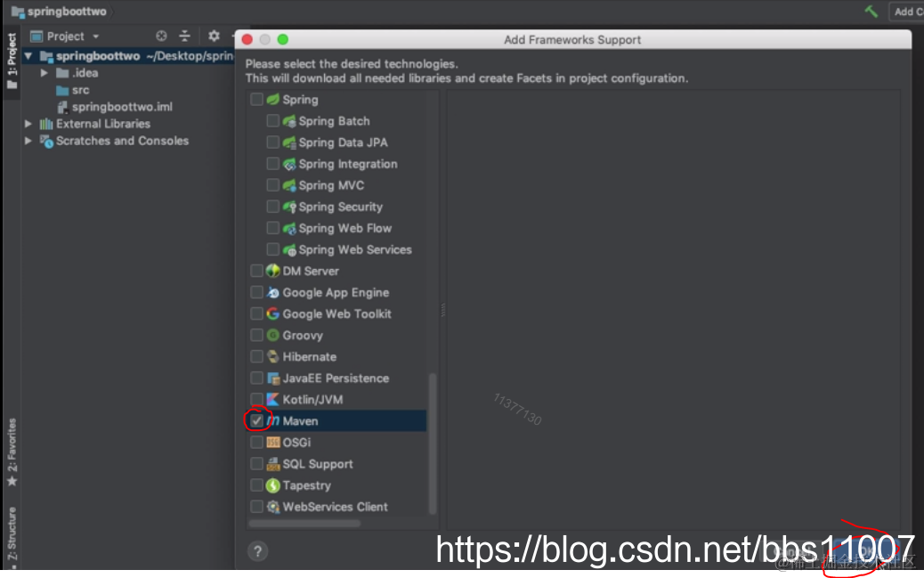Viewport: 924px width, 578px height.
Task: Click the Kotlin/JVM icon
Action: pyautogui.click(x=273, y=399)
